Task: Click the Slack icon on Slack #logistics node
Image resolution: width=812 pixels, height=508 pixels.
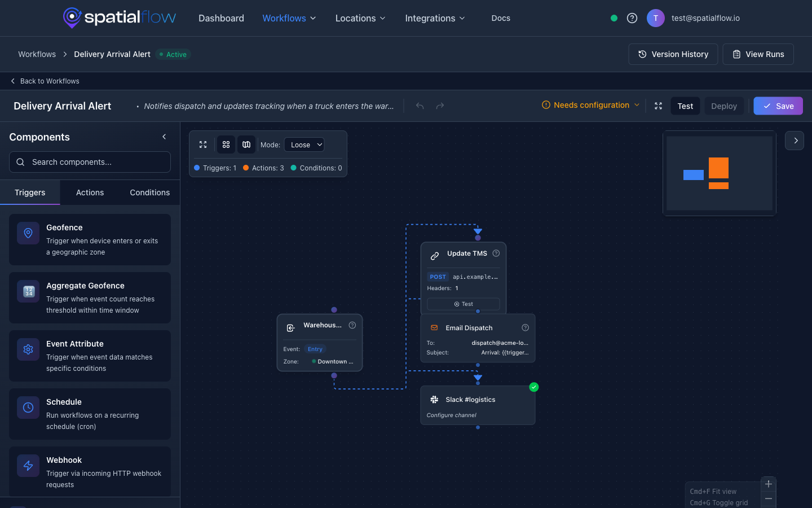Action: click(434, 399)
